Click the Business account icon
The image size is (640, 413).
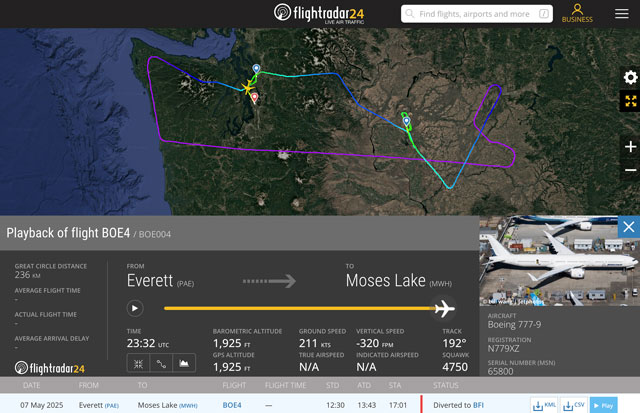point(577,13)
